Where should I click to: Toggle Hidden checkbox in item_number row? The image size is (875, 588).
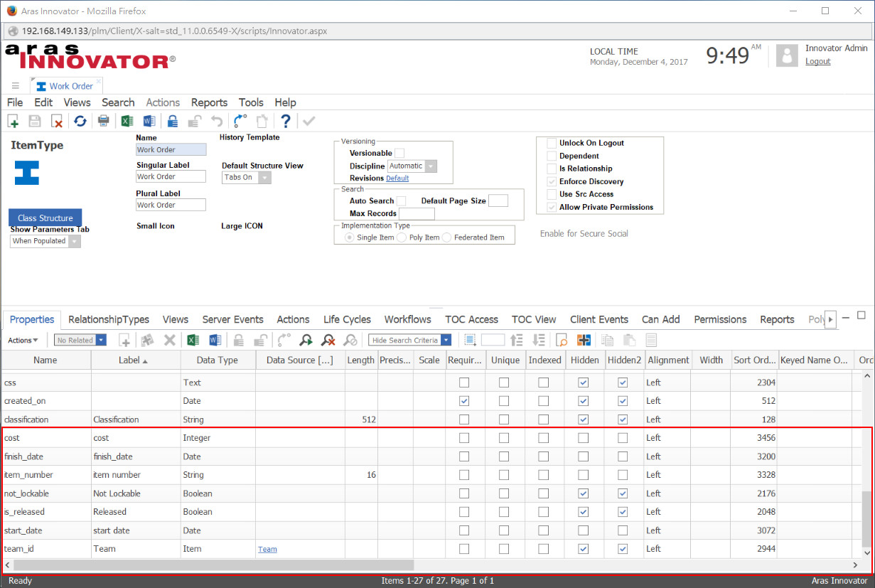584,475
